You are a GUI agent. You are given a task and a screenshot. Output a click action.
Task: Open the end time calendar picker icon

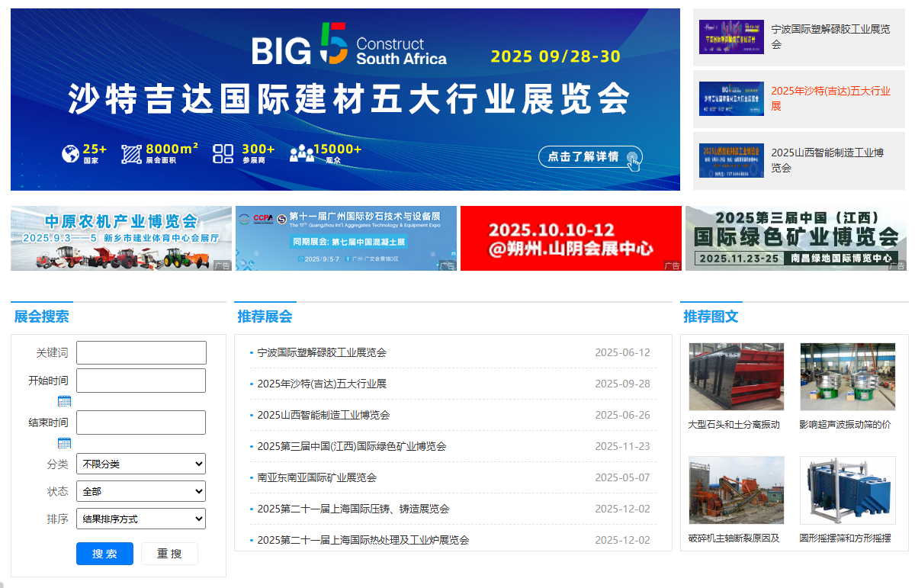point(65,443)
